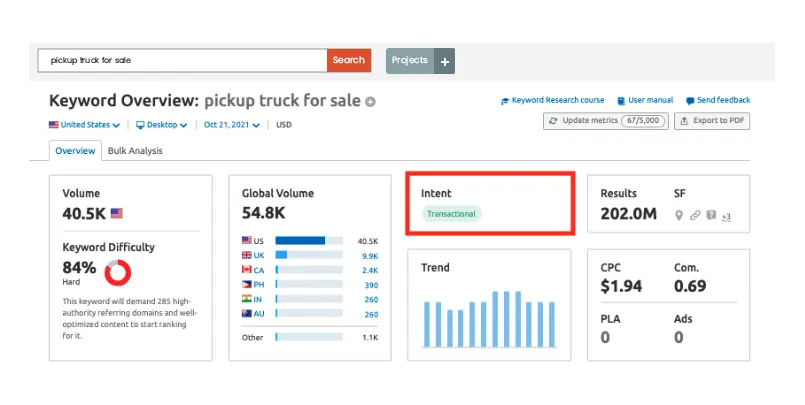Click the Trend bar chart
The width and height of the screenshot is (805, 405).
(x=489, y=319)
